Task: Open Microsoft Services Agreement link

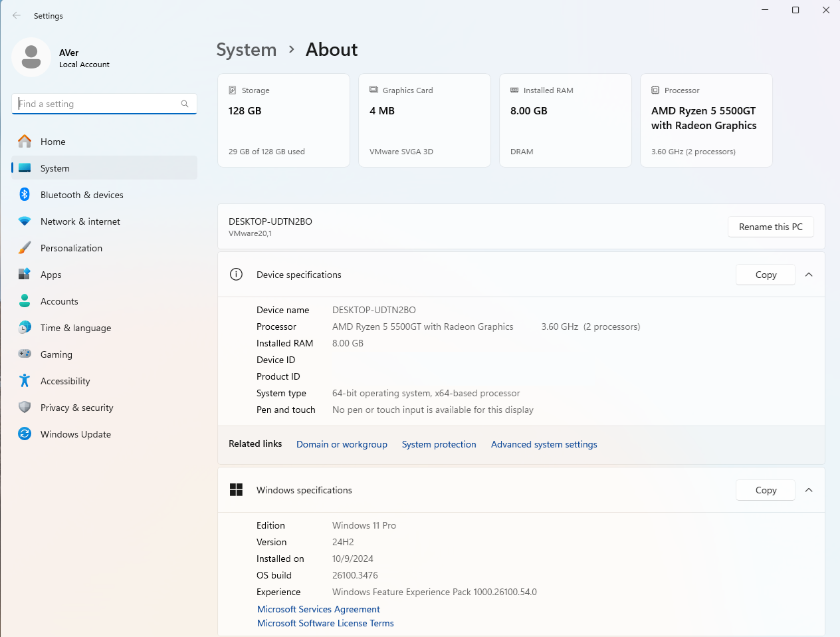Action: tap(318, 609)
